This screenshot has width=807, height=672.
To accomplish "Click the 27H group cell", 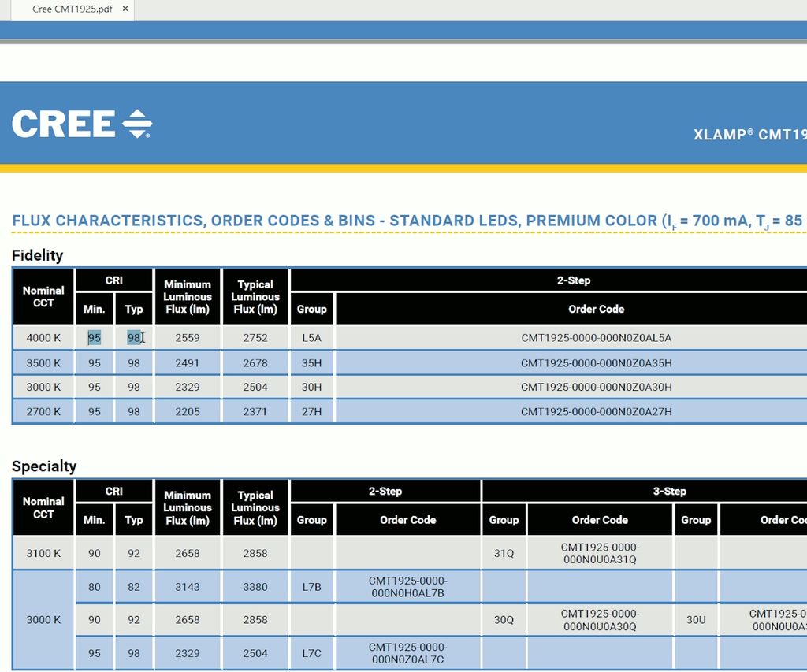I will pos(311,412).
